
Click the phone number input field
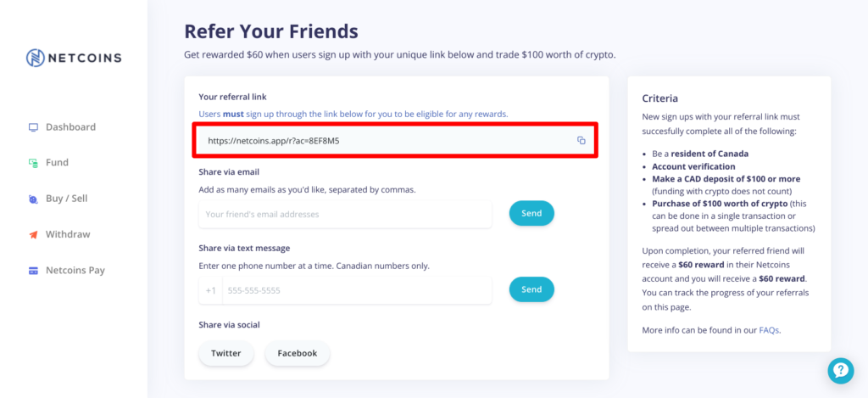coord(357,290)
